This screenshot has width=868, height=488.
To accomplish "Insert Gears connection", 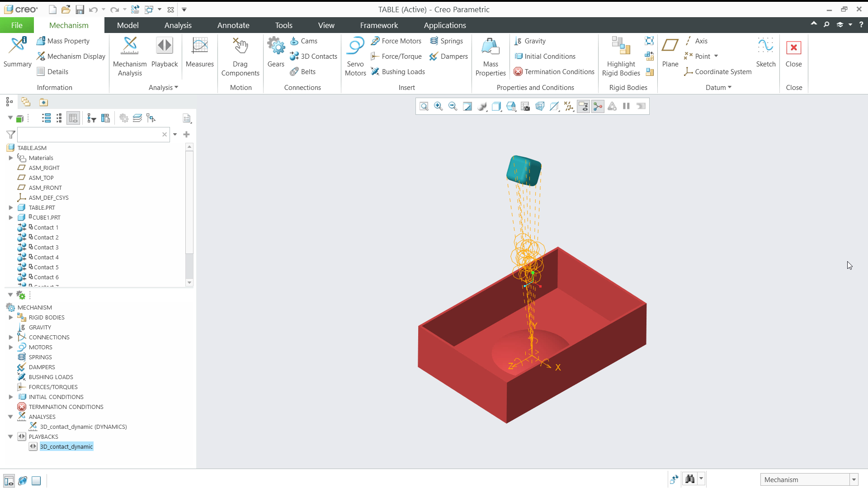I will coord(276,52).
